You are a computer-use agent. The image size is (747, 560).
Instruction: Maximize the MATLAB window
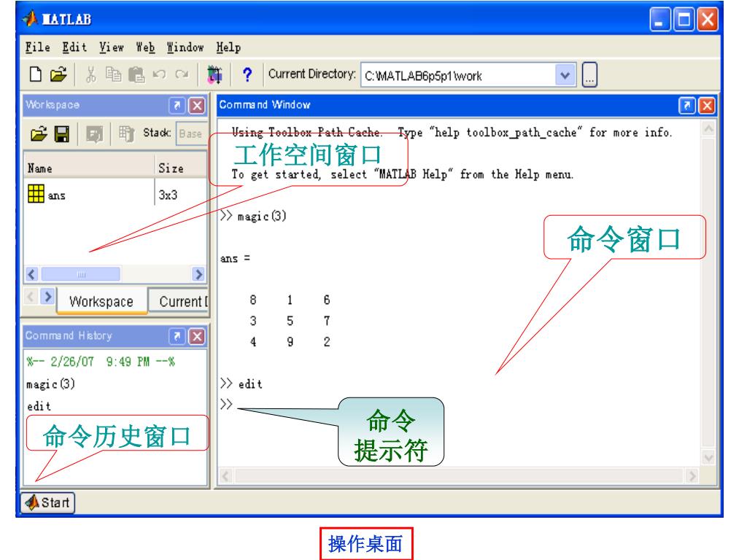(x=684, y=20)
